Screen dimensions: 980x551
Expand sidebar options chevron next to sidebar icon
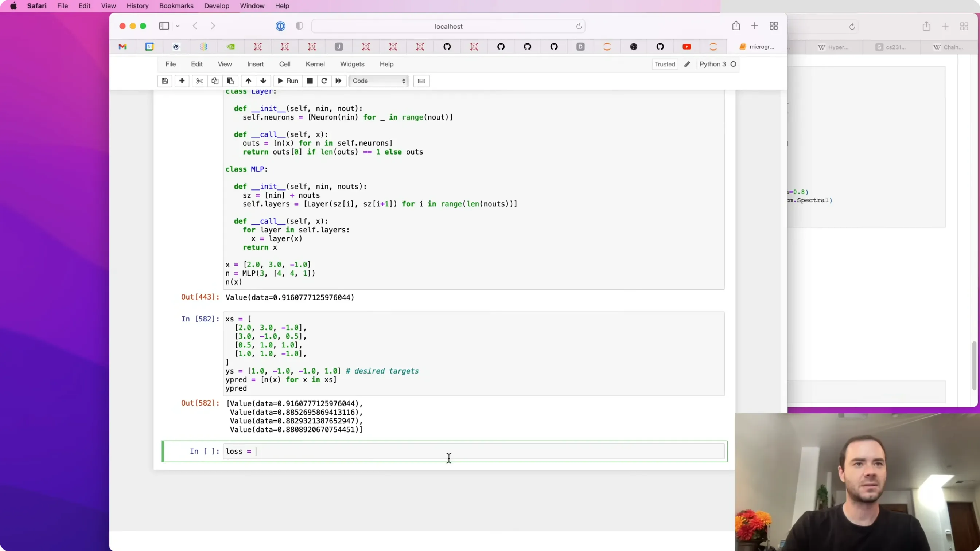pyautogui.click(x=178, y=26)
